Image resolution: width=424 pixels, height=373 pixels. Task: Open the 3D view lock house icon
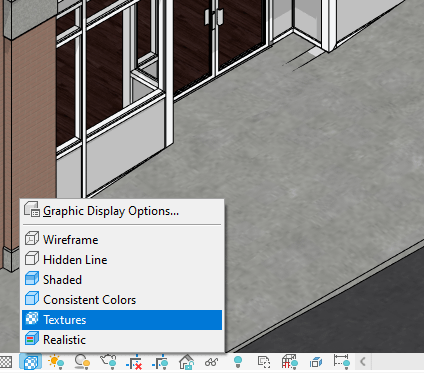(x=186, y=362)
